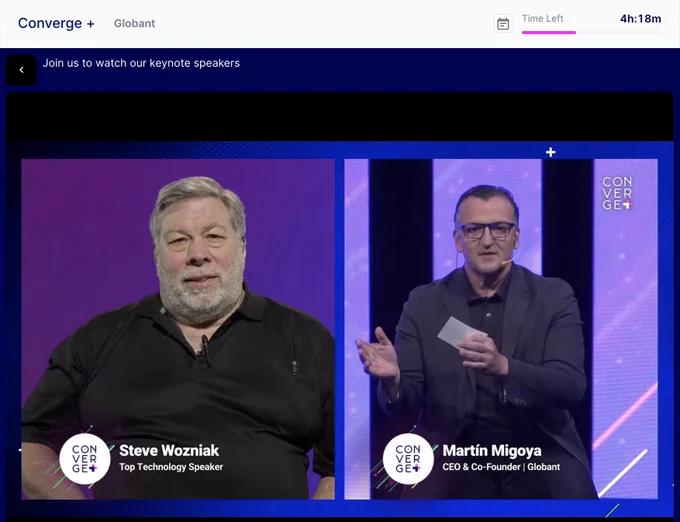Screen dimensions: 680x522
Task: Click the 4h:18m remaining time value
Action: 641,19
